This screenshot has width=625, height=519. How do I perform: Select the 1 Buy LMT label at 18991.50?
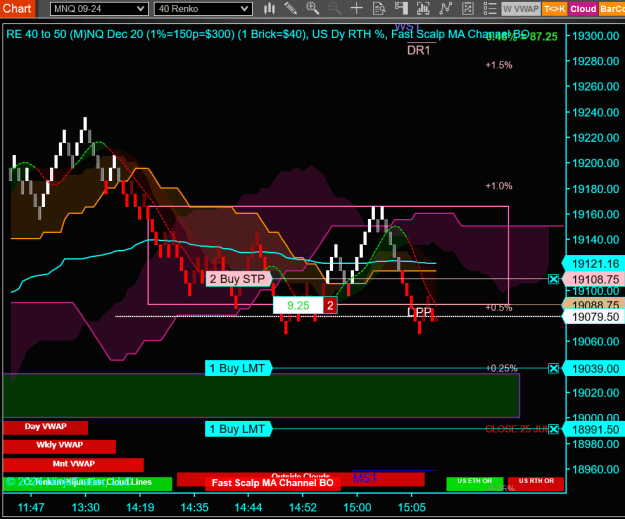[x=238, y=429]
